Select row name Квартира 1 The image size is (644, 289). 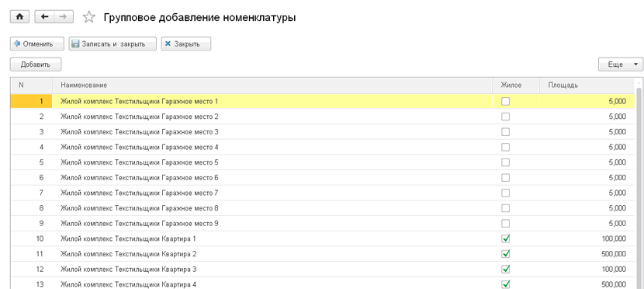coord(128,239)
